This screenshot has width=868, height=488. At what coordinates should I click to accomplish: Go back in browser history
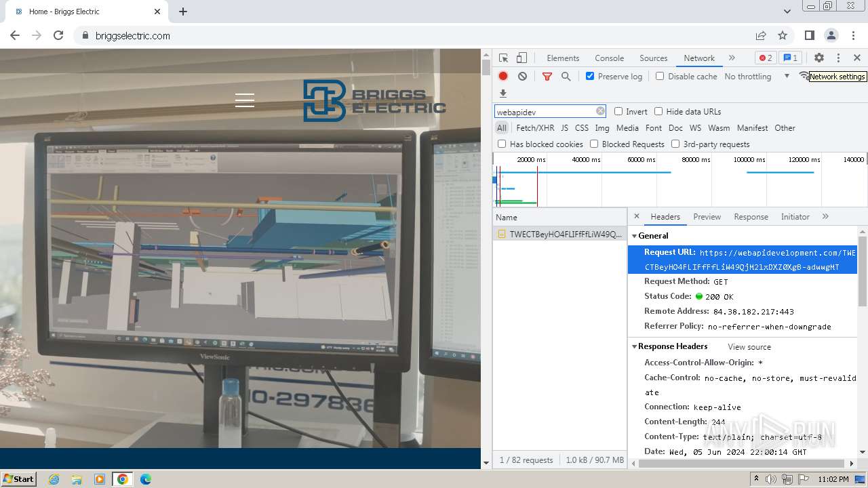pos(15,35)
